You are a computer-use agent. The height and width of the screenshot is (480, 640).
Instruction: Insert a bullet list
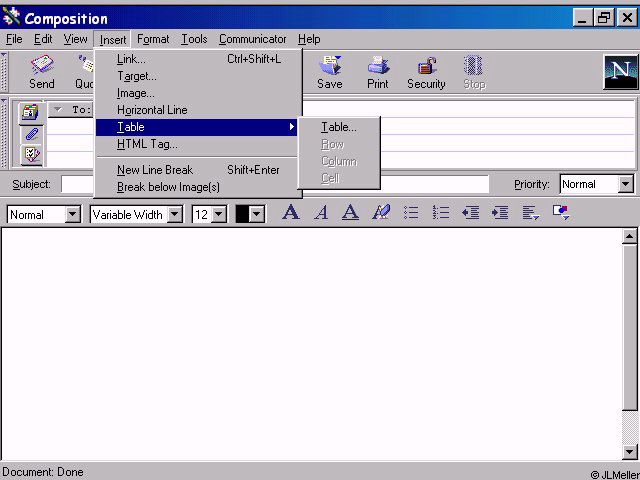(x=411, y=212)
